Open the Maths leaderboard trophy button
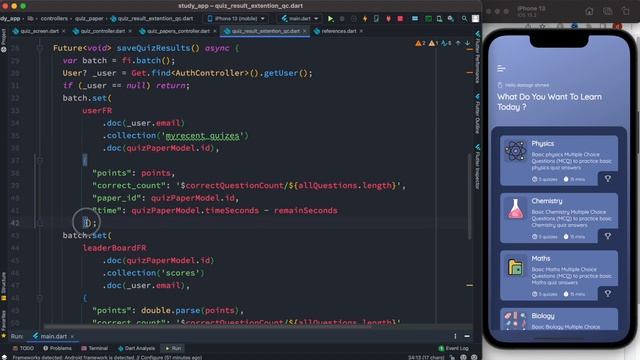 [608, 294]
